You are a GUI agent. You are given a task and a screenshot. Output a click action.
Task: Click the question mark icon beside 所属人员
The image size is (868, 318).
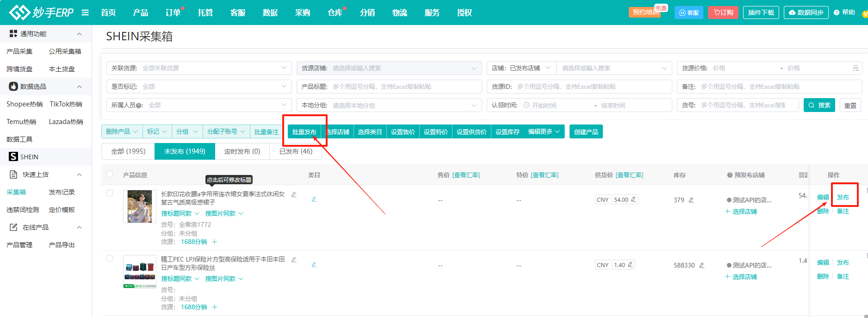[139, 106]
